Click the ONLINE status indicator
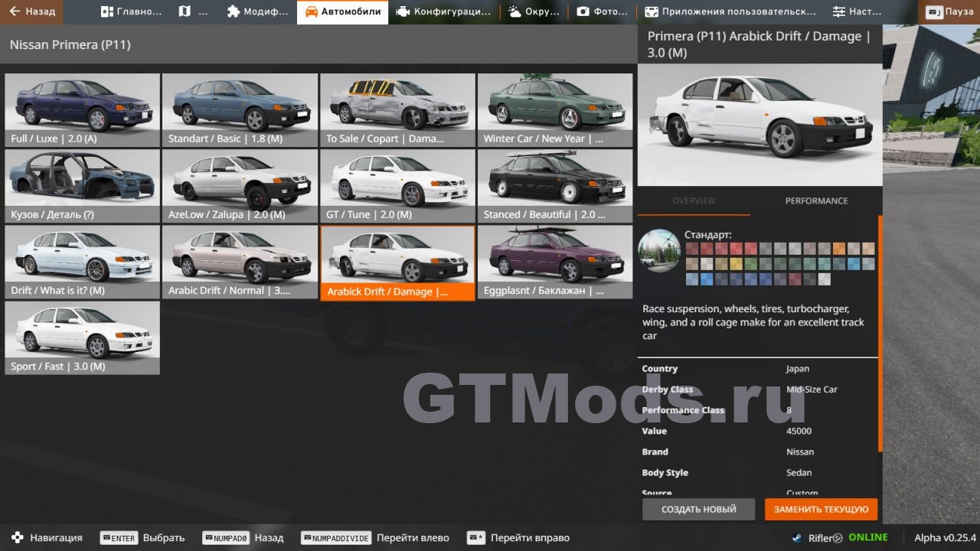The image size is (980, 551). (x=867, y=537)
